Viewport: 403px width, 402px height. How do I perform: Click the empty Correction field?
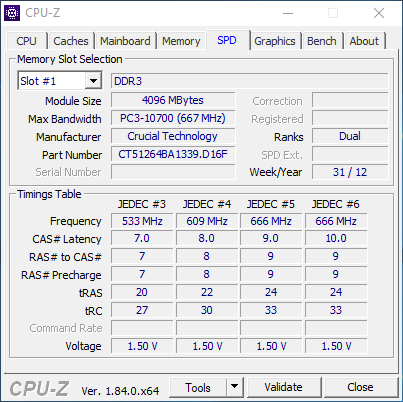(x=350, y=100)
